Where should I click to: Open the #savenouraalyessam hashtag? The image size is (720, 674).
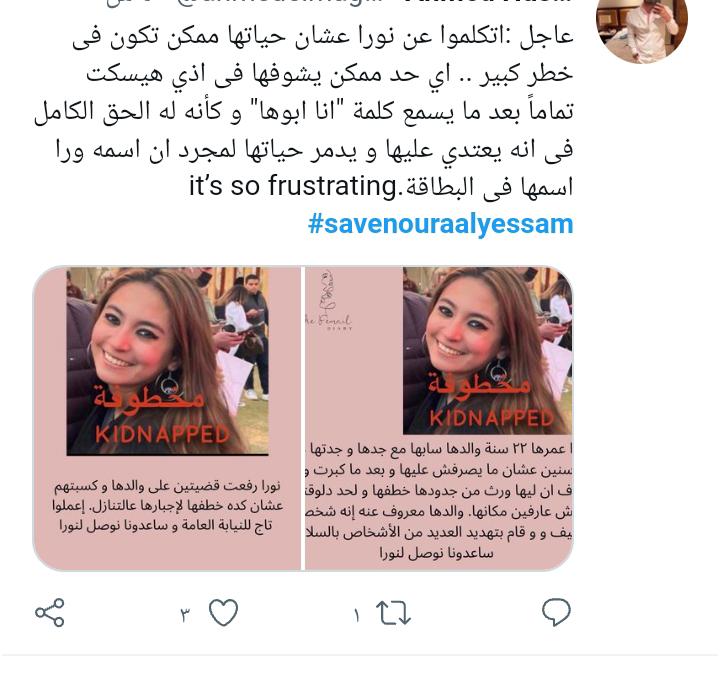[x=440, y=224]
